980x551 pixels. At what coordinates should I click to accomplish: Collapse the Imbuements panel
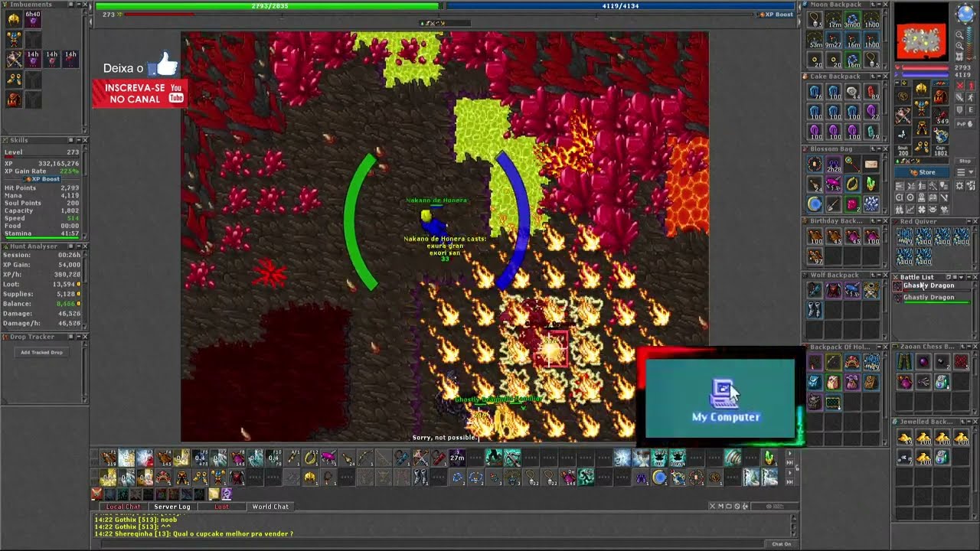[x=77, y=5]
